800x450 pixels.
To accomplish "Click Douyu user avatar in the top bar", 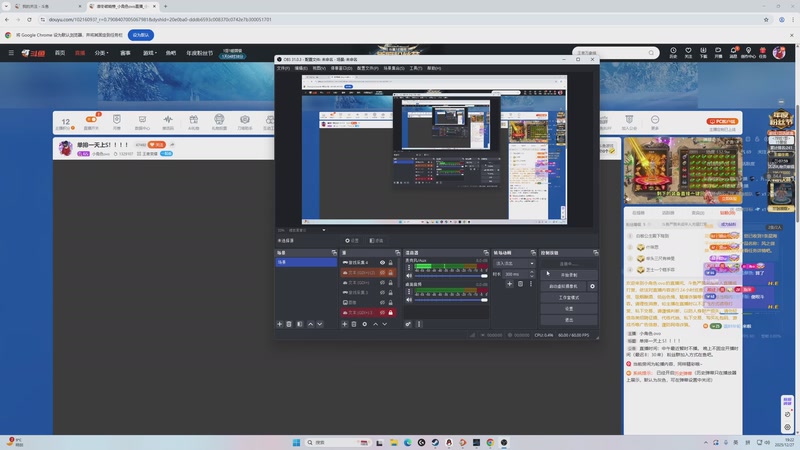I will click(779, 52).
